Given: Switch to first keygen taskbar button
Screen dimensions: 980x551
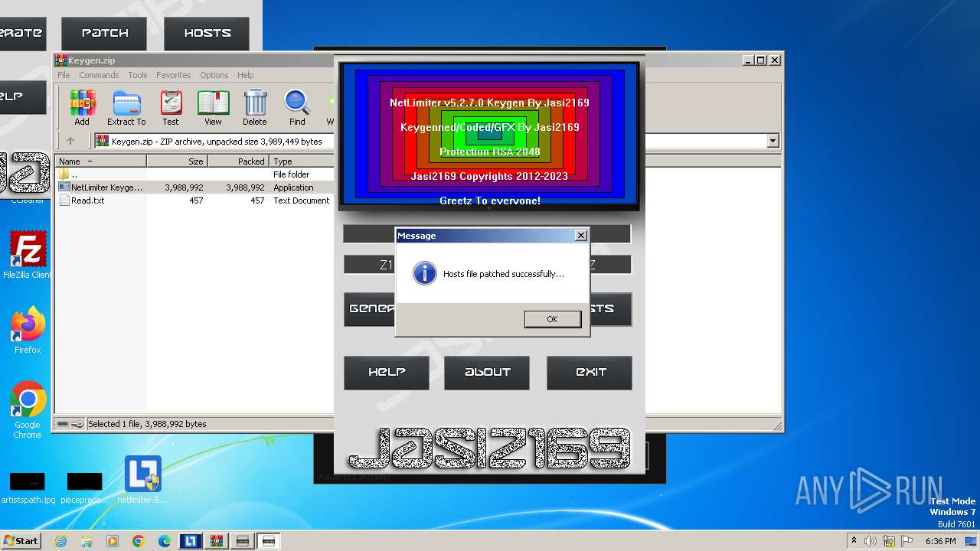Looking at the screenshot, I should click(243, 541).
